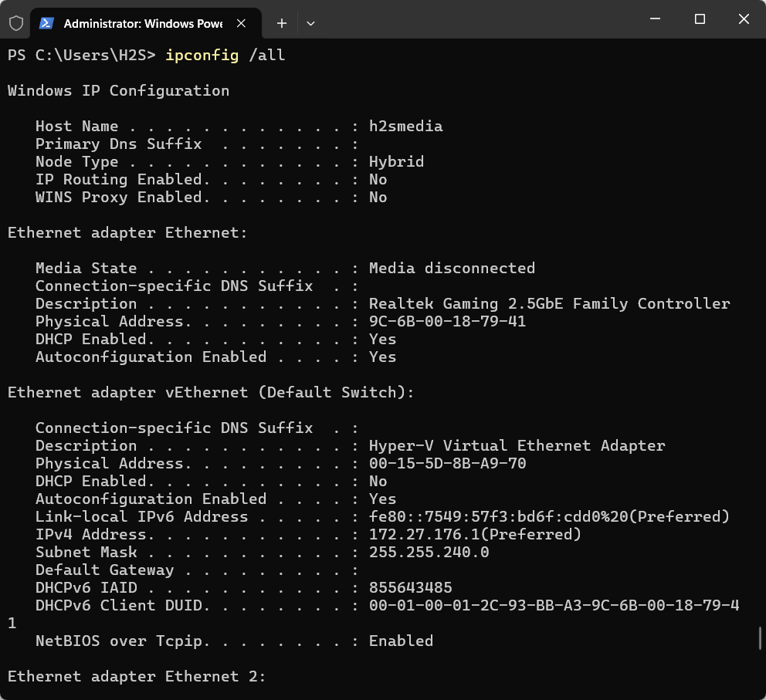Click the PowerShell icon on the active tab
The image size is (766, 700).
click(x=47, y=23)
